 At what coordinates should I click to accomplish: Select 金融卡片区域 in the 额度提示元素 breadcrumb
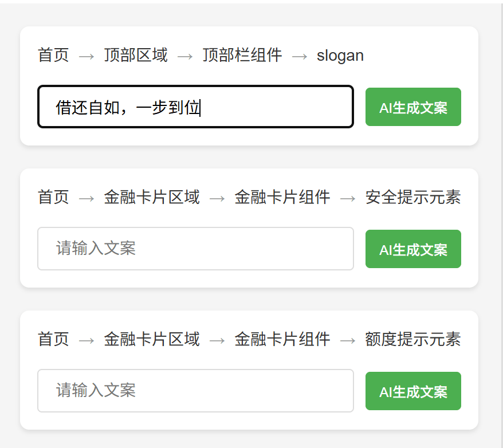(152, 340)
